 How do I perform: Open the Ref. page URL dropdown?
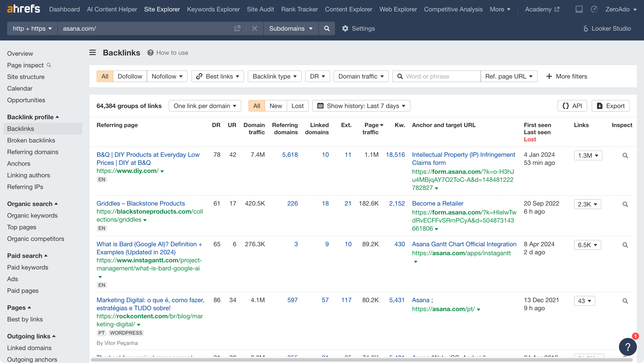pos(509,76)
